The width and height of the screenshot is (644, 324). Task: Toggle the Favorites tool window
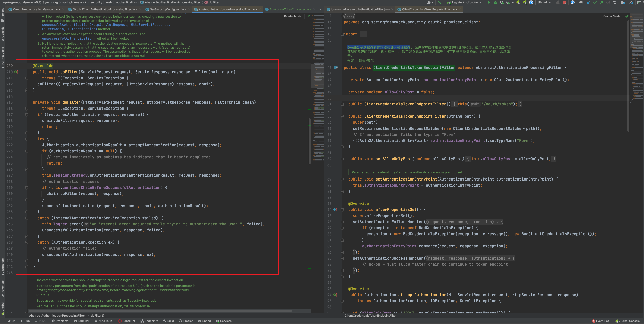(x=3, y=289)
